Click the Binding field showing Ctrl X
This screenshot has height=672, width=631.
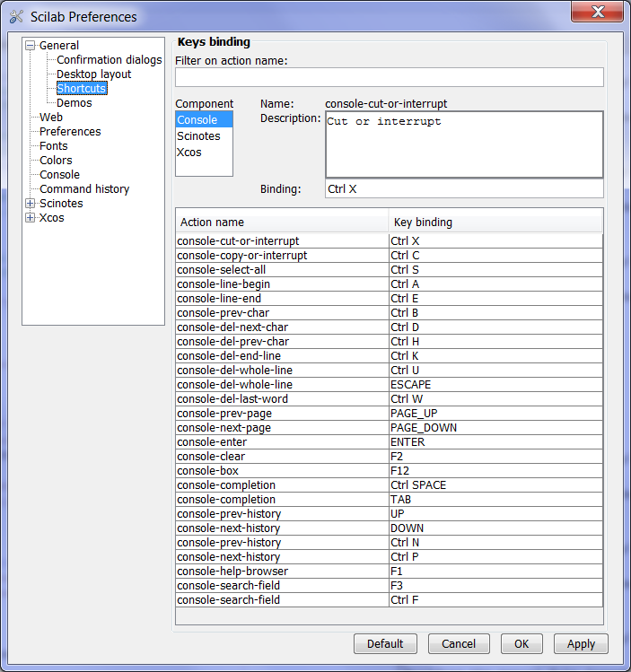(x=463, y=189)
